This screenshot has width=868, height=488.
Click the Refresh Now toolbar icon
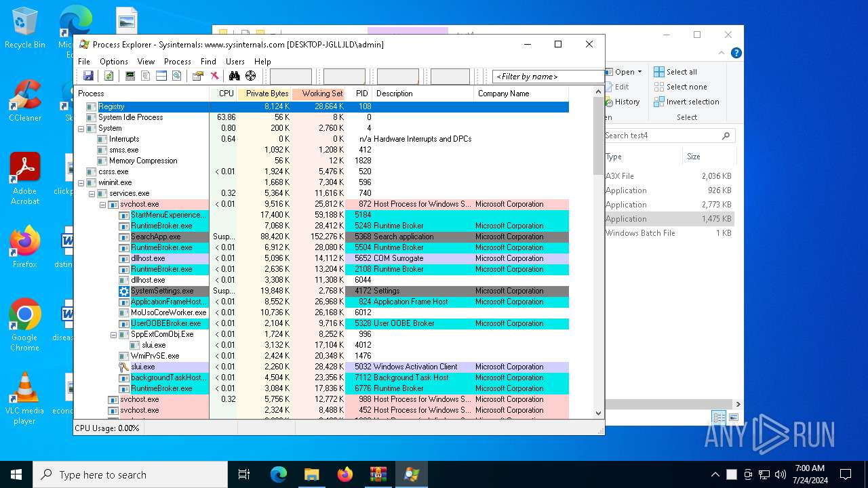click(x=108, y=76)
